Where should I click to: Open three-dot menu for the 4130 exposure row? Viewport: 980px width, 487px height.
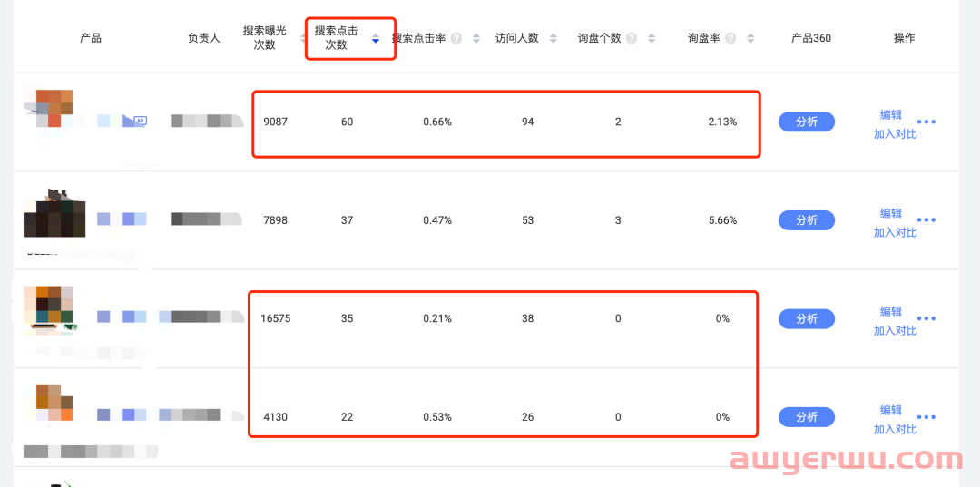[926, 417]
